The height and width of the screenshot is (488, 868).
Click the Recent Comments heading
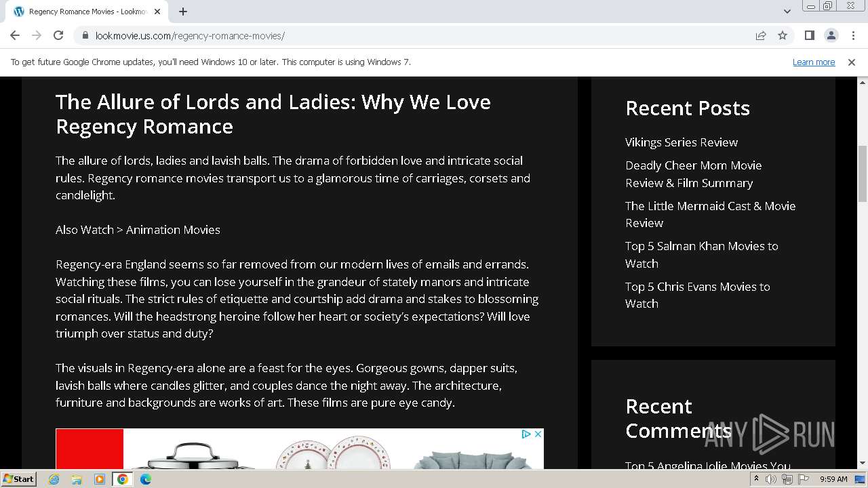tap(679, 419)
